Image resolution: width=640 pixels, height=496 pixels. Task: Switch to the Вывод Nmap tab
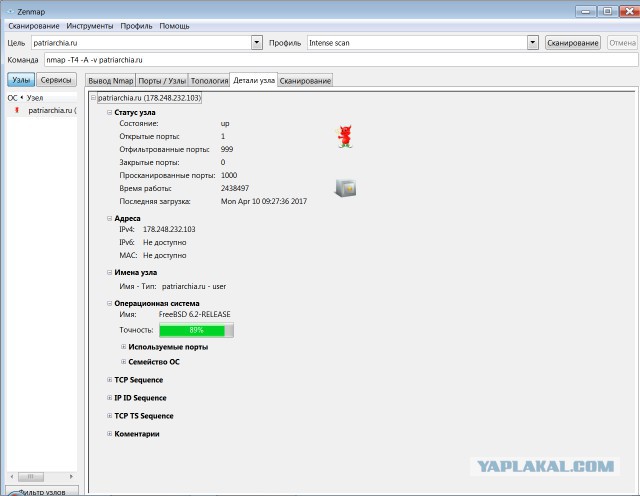(111, 81)
